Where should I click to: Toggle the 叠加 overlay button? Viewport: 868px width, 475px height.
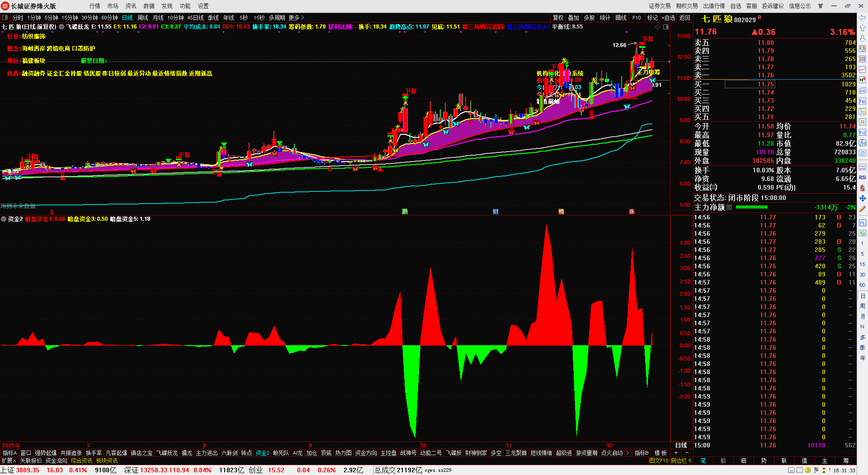574,18
